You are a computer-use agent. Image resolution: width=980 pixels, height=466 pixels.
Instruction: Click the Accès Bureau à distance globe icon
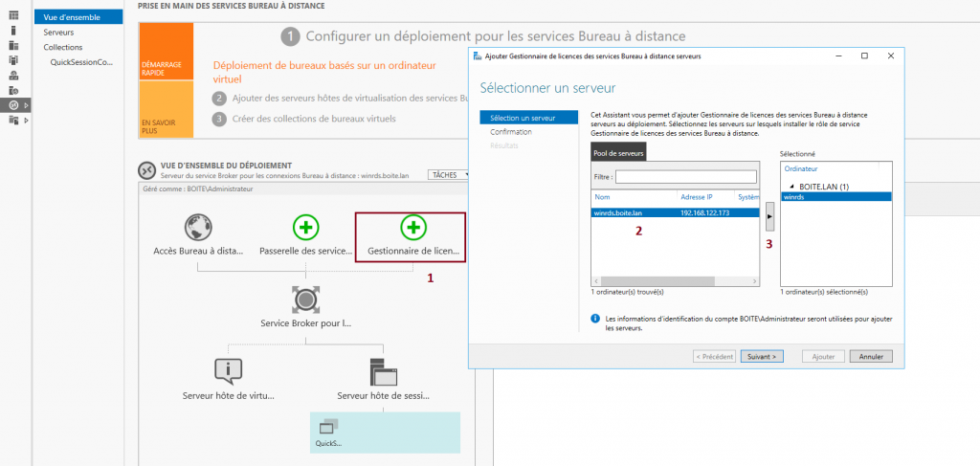(198, 228)
